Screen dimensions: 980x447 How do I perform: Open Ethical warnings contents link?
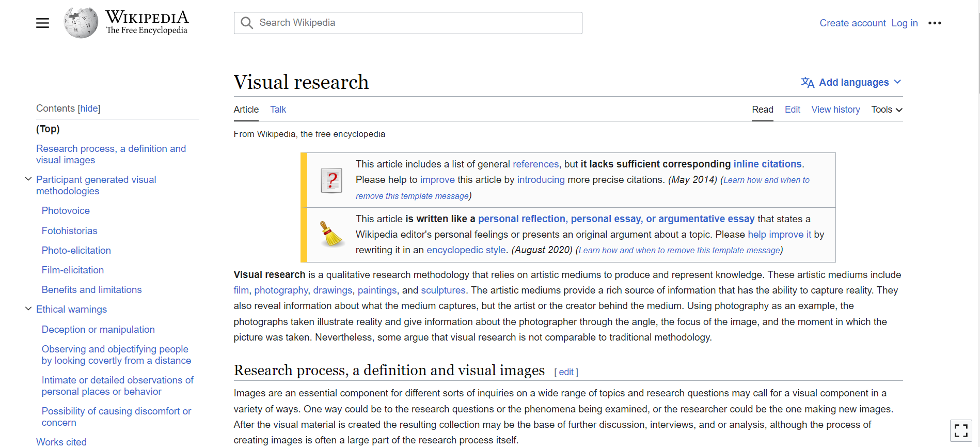[x=71, y=310]
